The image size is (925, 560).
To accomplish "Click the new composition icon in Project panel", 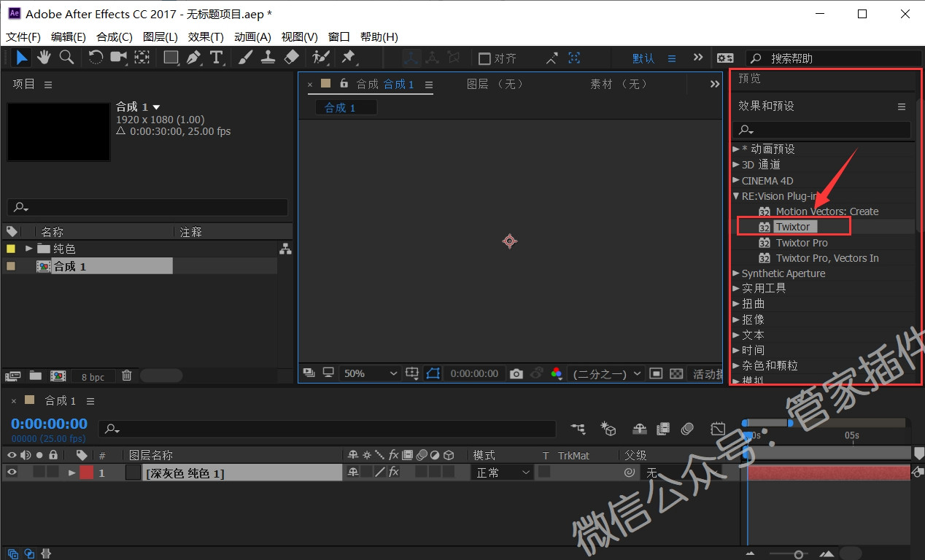I will [x=58, y=376].
